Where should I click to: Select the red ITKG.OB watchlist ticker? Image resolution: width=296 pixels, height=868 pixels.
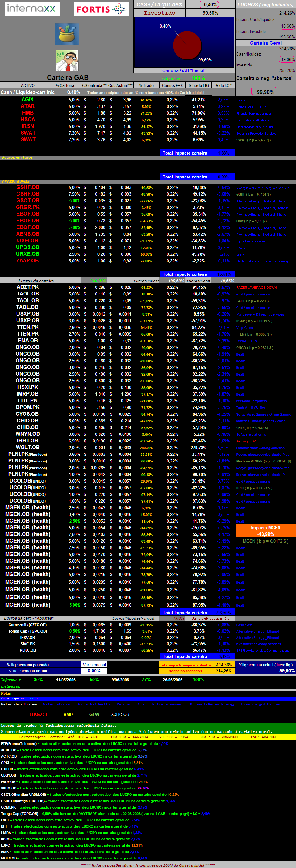pyautogui.click(x=38, y=714)
